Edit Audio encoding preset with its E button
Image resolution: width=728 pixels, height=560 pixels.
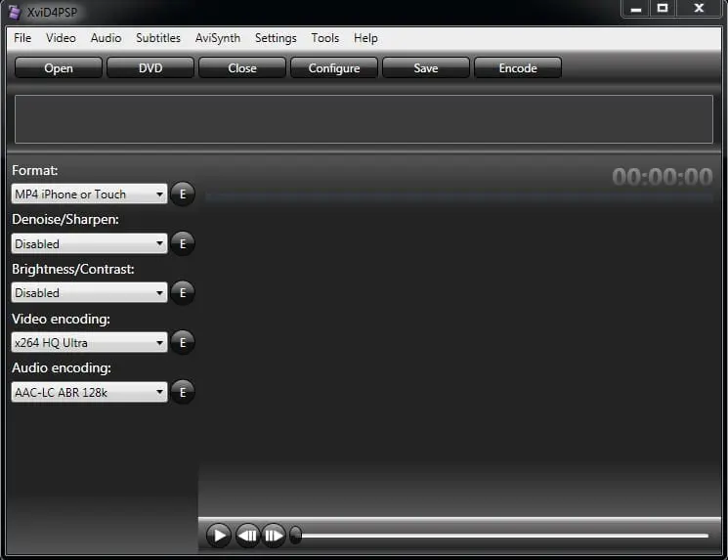(x=183, y=392)
